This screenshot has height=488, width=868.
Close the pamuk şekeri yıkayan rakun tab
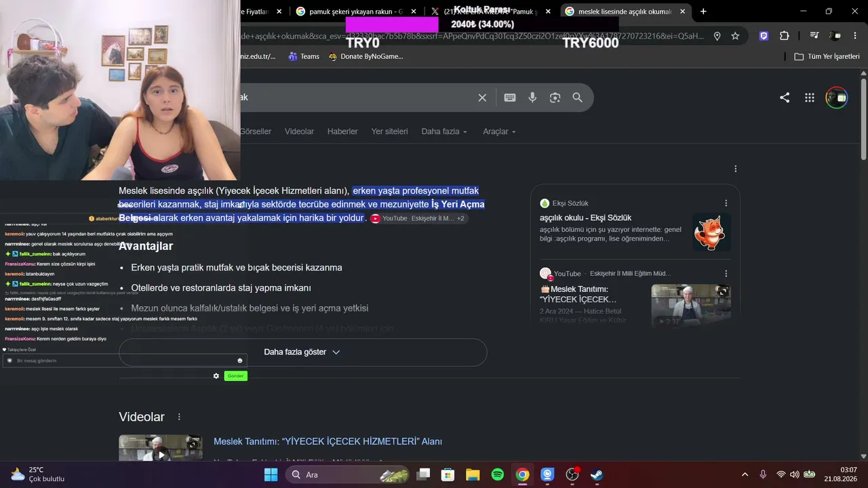pos(414,12)
